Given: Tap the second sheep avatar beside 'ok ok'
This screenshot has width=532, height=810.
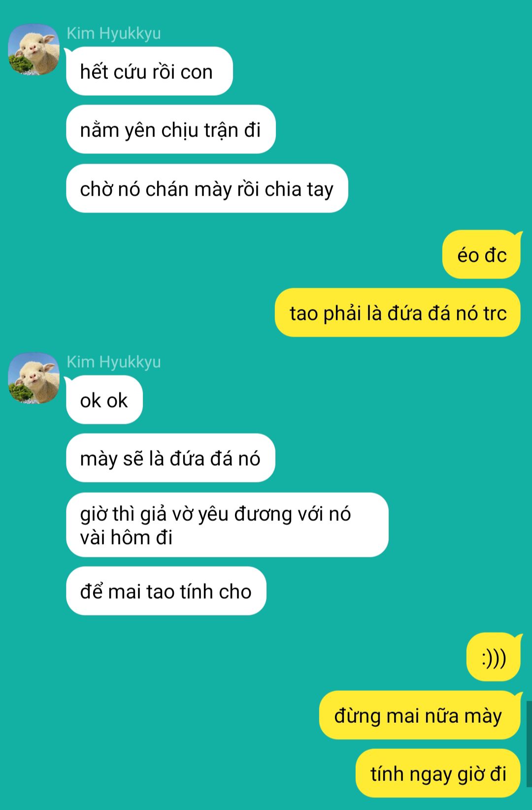Looking at the screenshot, I should (34, 378).
